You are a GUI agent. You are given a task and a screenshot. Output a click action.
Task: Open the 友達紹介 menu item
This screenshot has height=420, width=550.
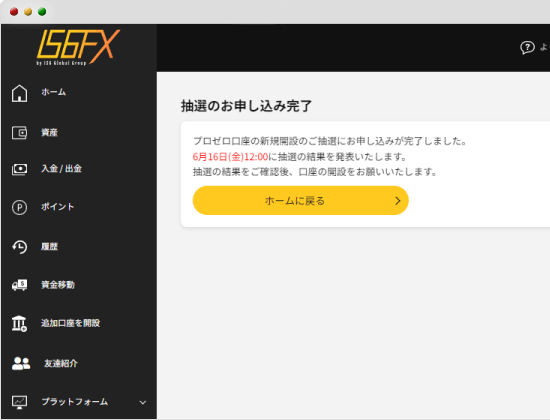tap(61, 364)
